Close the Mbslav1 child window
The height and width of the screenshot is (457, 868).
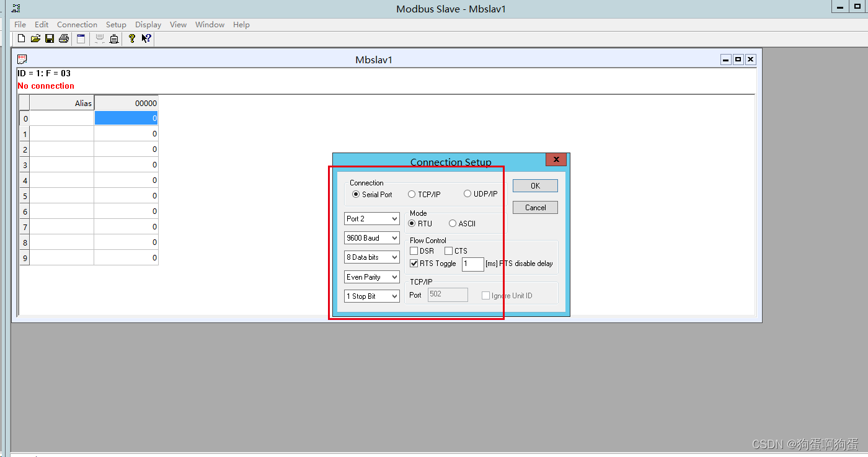(751, 60)
